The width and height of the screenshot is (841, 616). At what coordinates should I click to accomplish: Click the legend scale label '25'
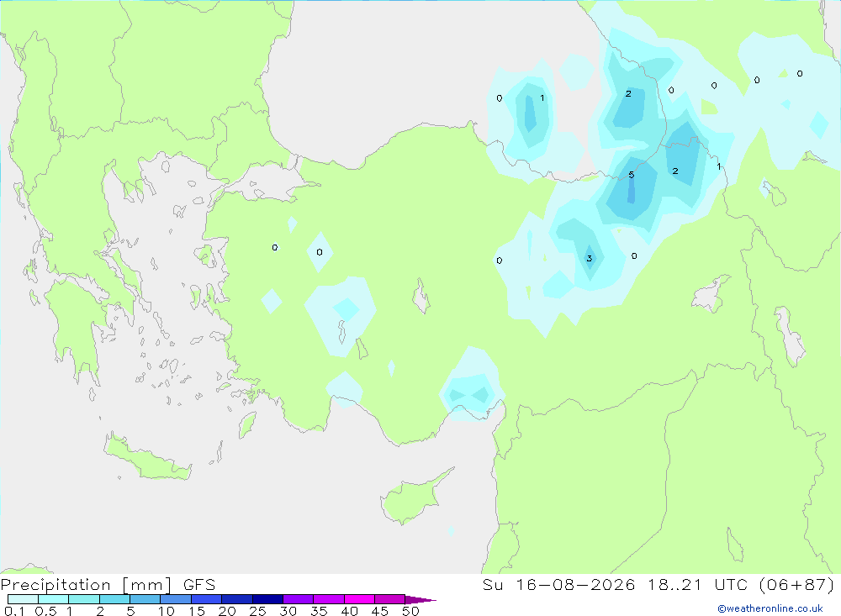258,611
